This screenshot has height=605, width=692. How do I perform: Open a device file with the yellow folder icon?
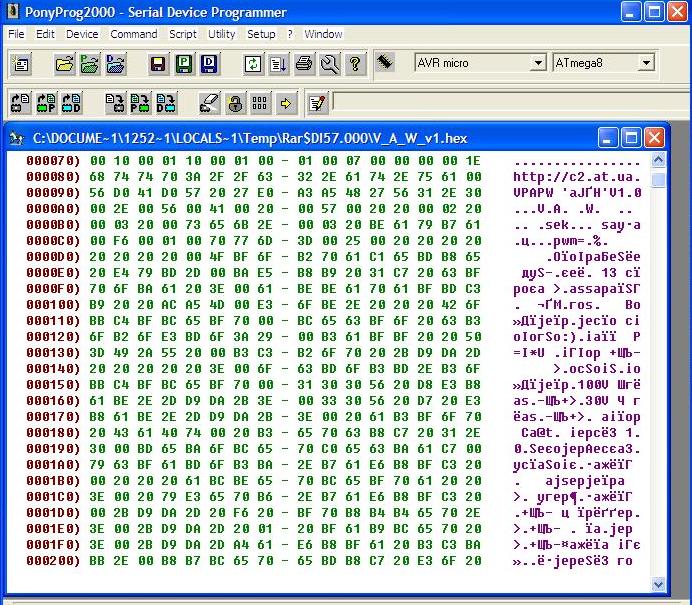pyautogui.click(x=64, y=64)
